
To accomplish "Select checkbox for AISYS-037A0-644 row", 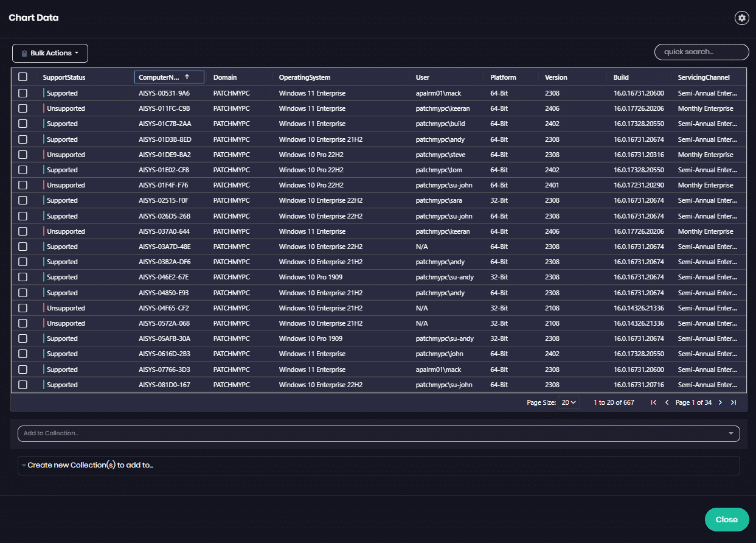I will tap(23, 231).
